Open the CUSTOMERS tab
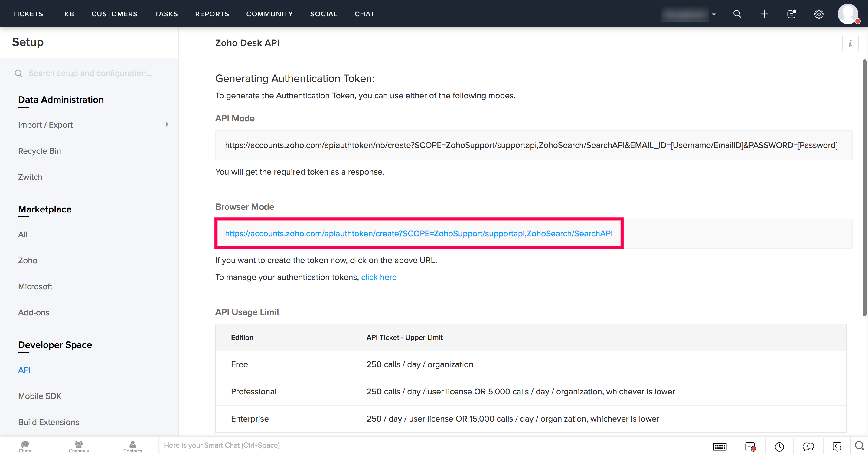The height and width of the screenshot is (454, 868). click(x=114, y=14)
